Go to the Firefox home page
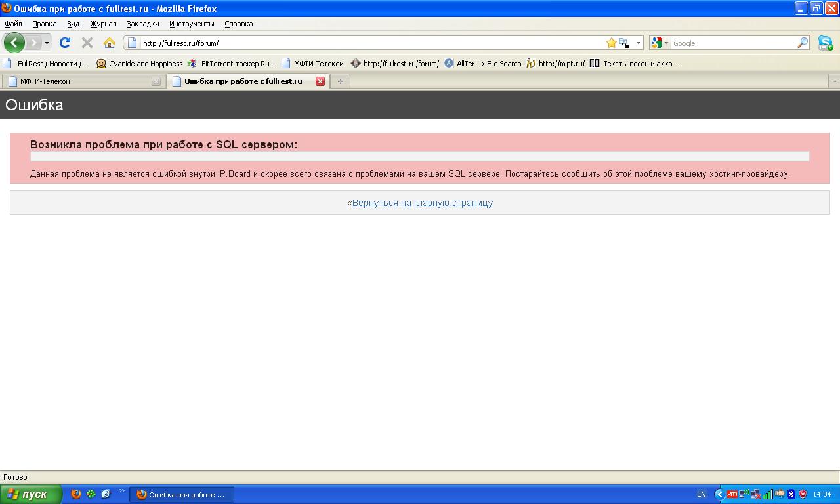This screenshot has width=840, height=504. [110, 43]
